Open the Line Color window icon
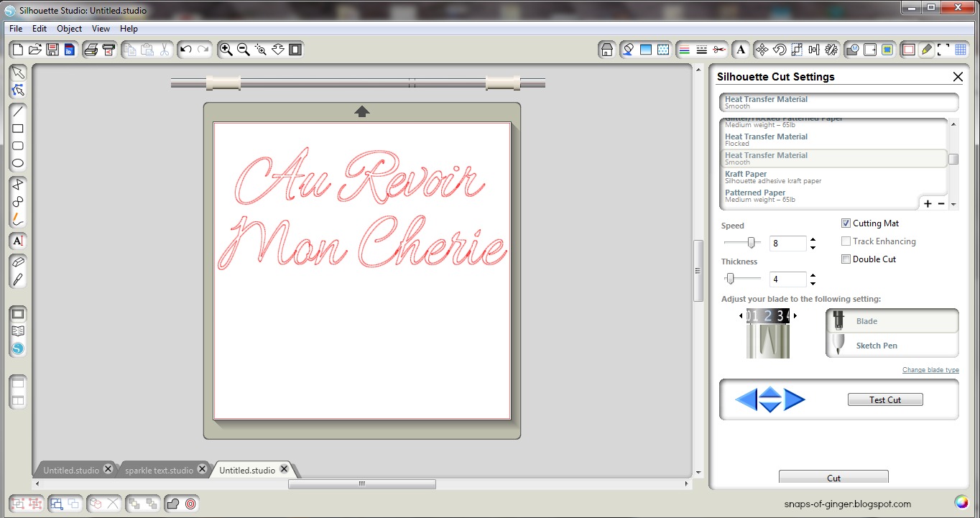 (x=684, y=50)
